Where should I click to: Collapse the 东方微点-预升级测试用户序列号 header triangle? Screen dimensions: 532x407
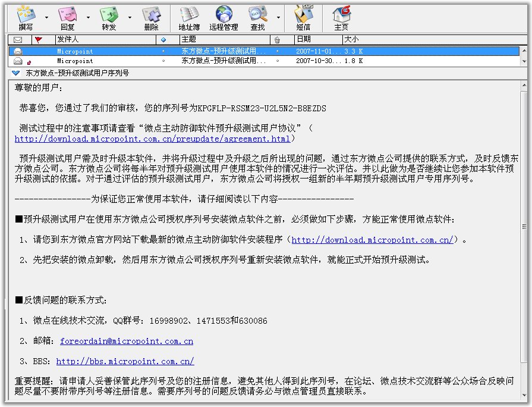15,73
